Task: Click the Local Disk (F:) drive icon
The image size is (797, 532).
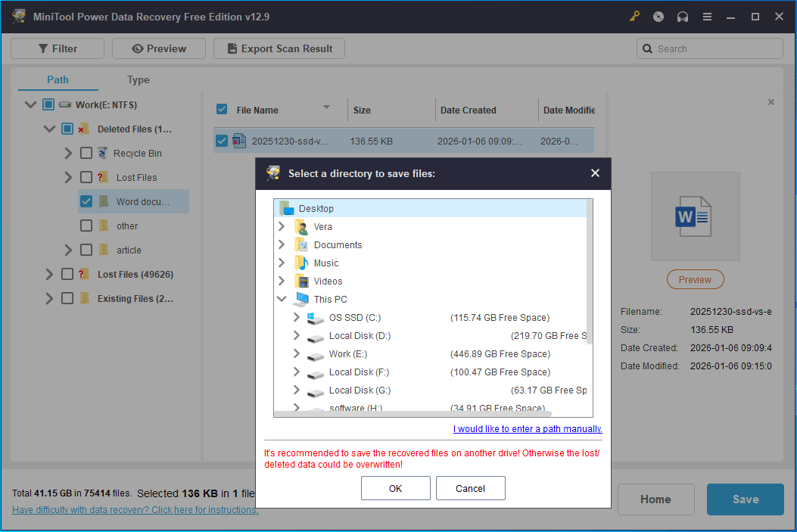Action: click(x=316, y=374)
